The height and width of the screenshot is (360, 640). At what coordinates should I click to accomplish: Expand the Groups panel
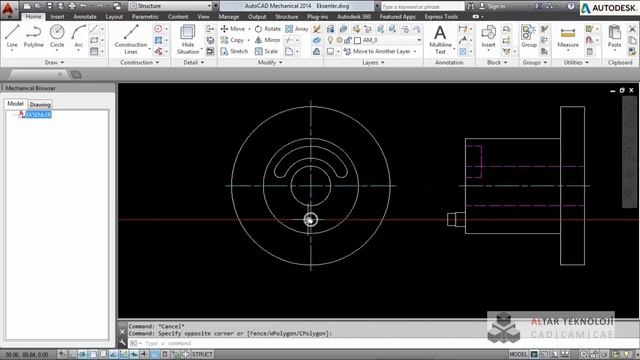click(x=535, y=62)
